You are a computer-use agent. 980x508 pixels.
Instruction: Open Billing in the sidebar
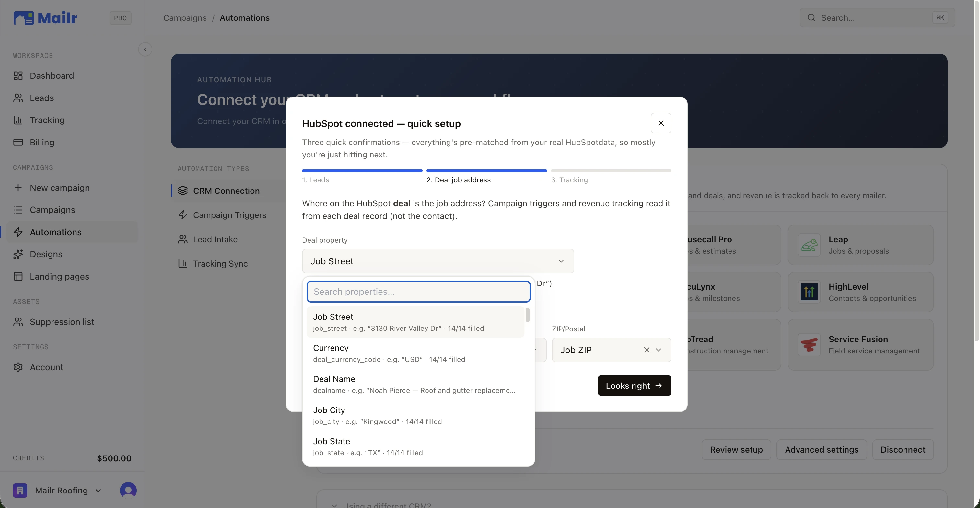pos(72,142)
